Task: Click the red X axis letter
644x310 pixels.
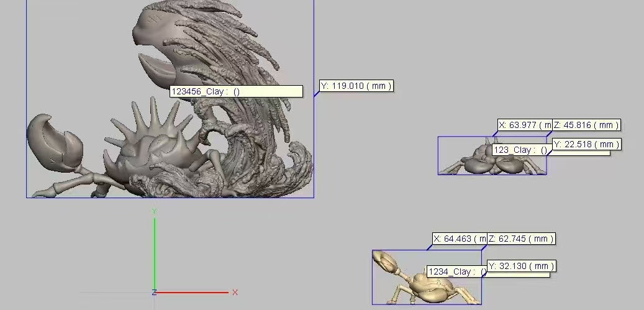Action: coord(235,292)
